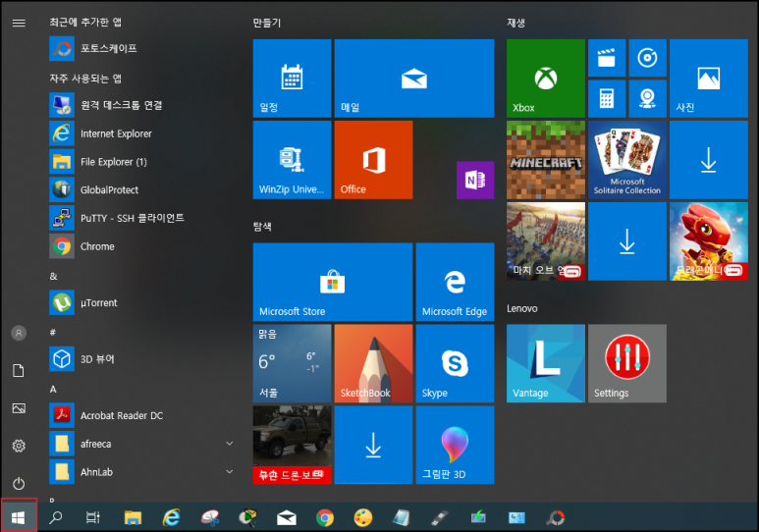
Task: Click the Power button in Start sidebar
Action: 19,483
